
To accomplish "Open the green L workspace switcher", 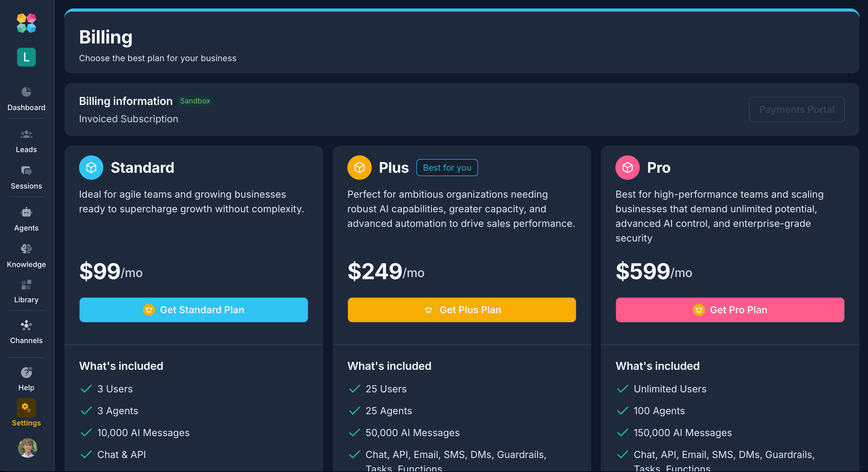I will point(26,57).
